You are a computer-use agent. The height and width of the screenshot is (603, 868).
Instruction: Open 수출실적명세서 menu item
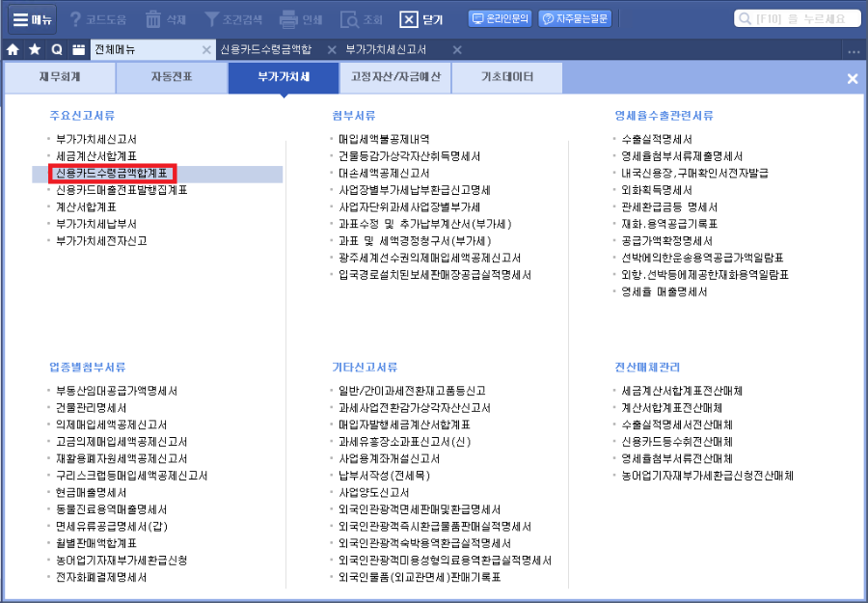coord(657,140)
